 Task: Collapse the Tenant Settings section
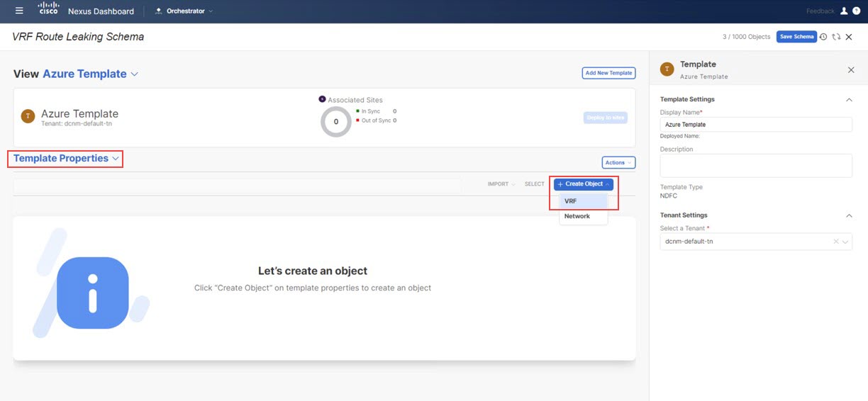pos(849,215)
